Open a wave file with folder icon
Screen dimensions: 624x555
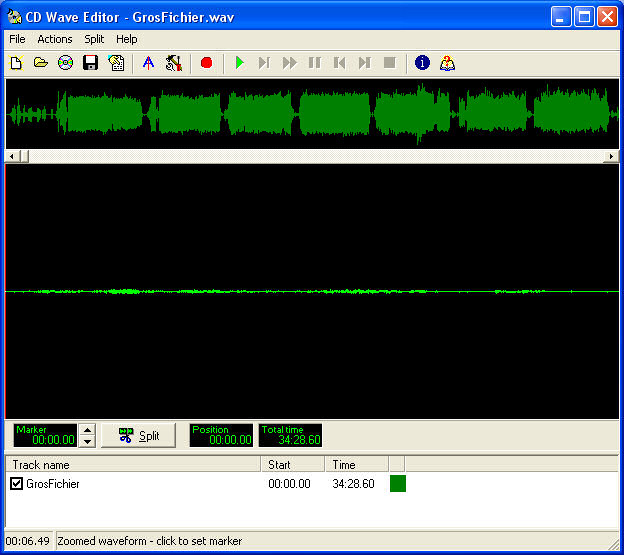pos(41,63)
